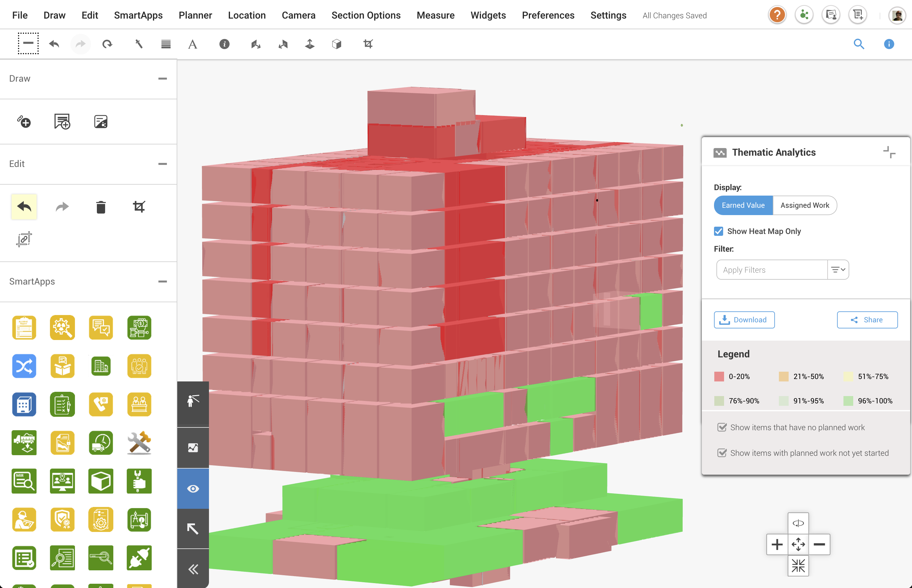Toggle Show items that have no planned work
This screenshot has height=588, width=912.
point(722,427)
